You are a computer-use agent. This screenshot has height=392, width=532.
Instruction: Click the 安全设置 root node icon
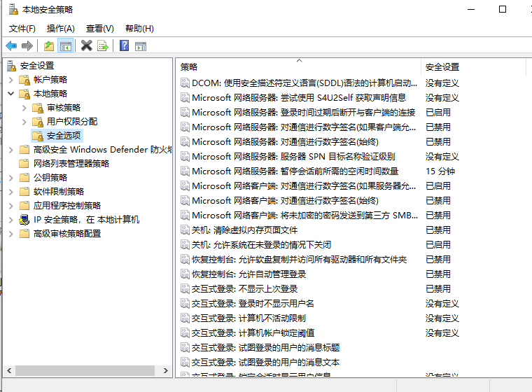(11, 66)
